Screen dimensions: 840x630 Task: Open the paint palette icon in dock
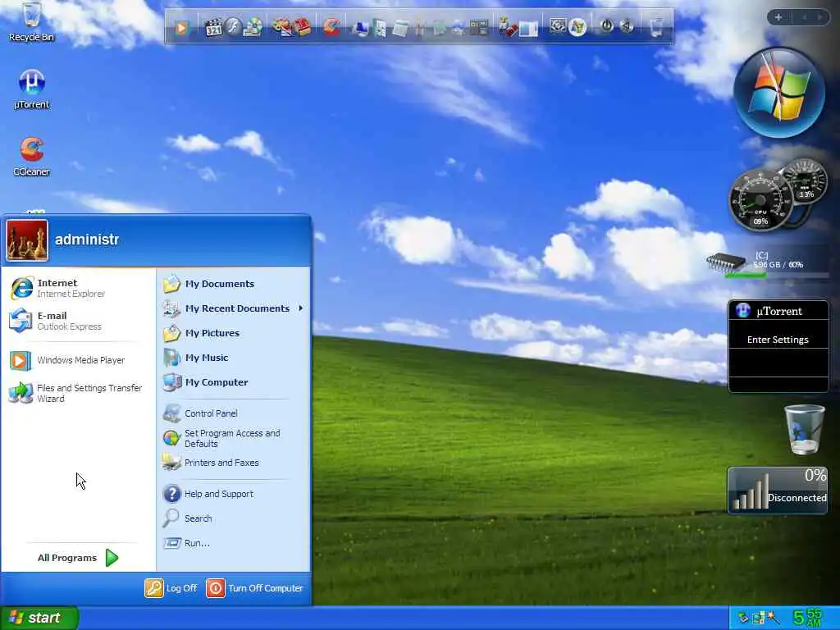[282, 27]
